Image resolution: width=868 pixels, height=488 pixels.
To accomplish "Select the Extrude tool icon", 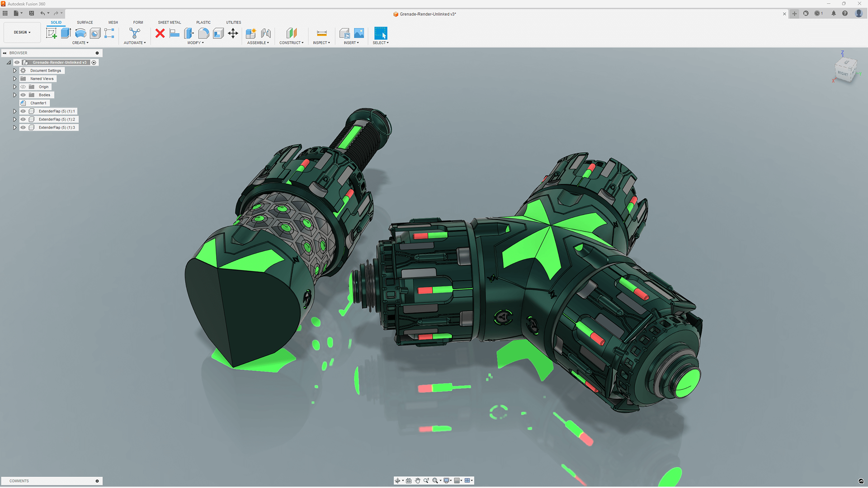I will click(66, 33).
